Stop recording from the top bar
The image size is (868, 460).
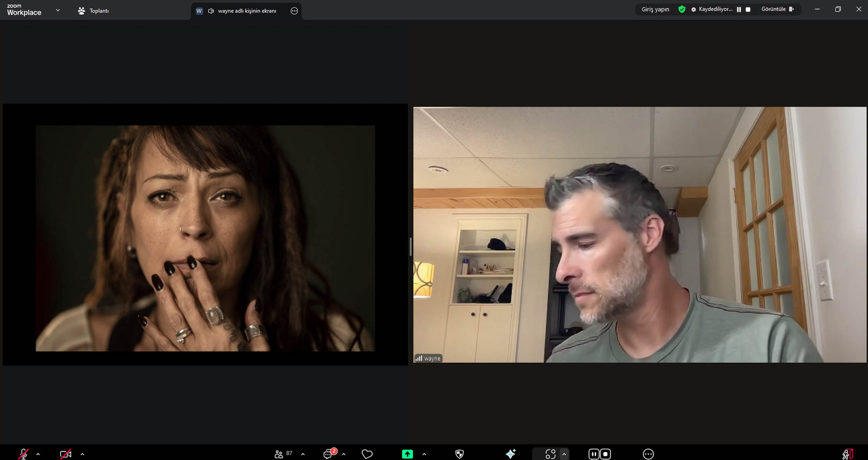click(748, 9)
